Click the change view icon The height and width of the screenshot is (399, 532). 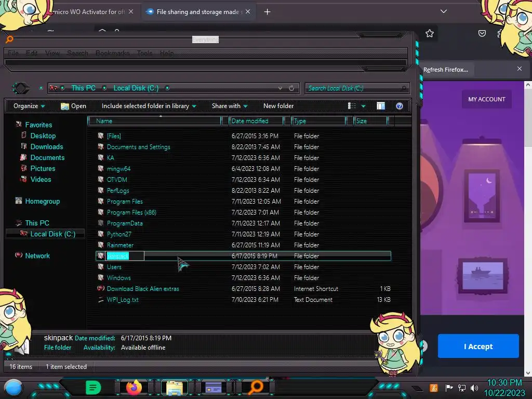tap(352, 106)
